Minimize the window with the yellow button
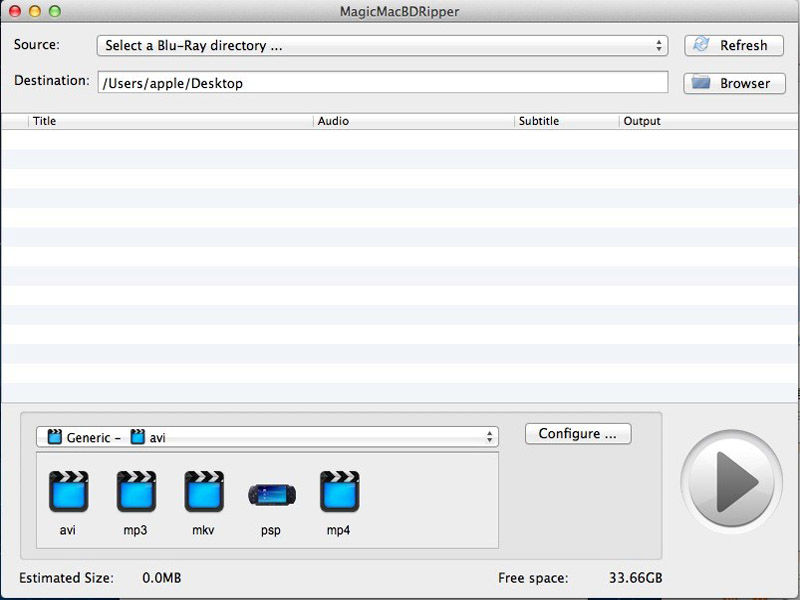Image resolution: width=800 pixels, height=600 pixels. pos(35,11)
